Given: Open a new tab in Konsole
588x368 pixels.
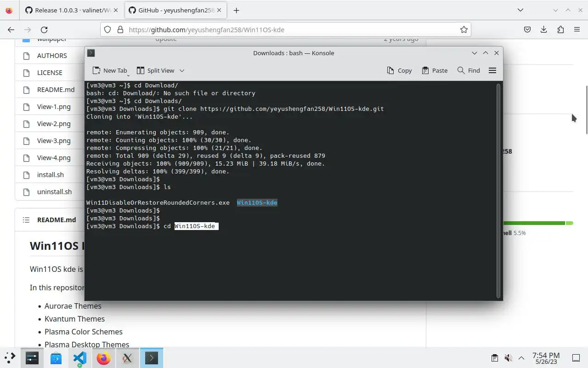Looking at the screenshot, I should 109,70.
